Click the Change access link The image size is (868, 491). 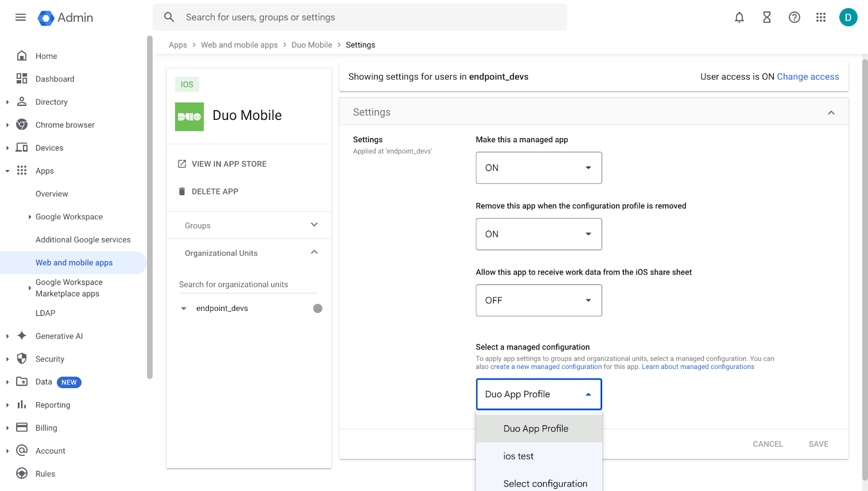click(x=808, y=76)
